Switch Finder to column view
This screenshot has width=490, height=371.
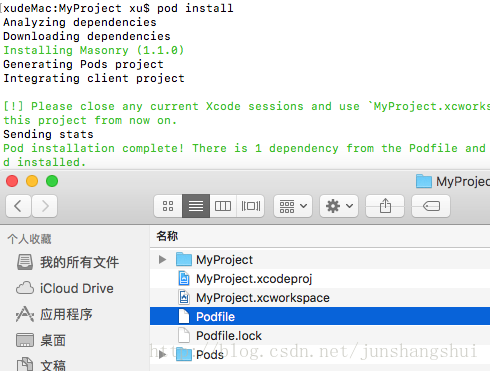tap(223, 206)
